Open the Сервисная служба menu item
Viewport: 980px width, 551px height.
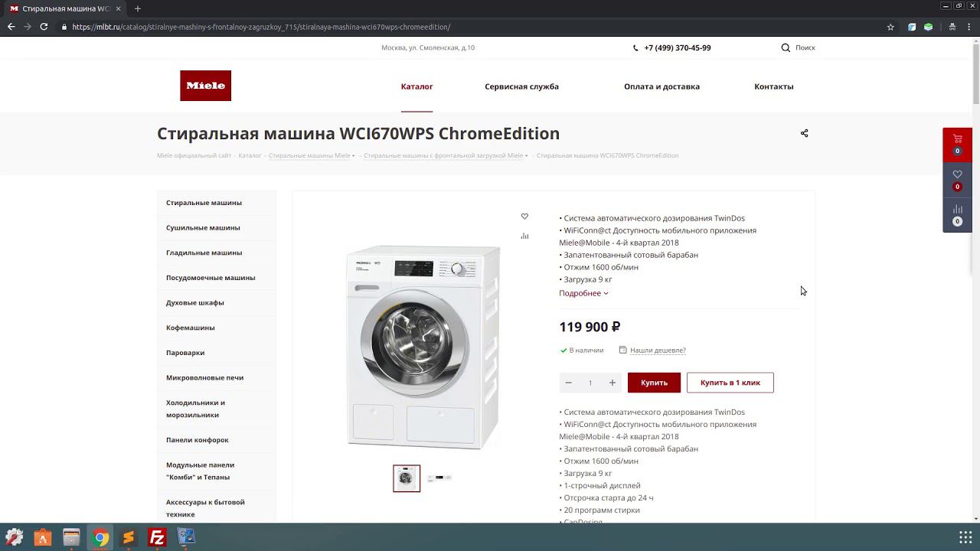point(521,86)
